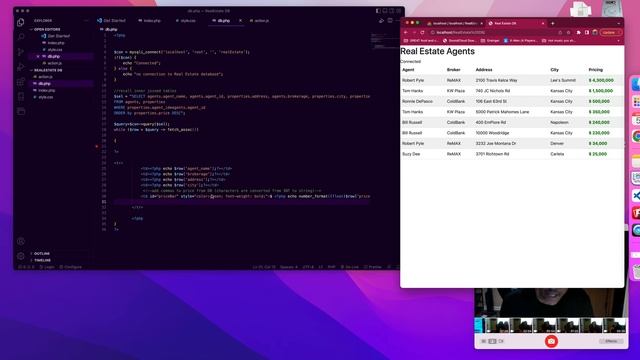Select the four-up capture mode in Photo Booth
640x360 pixels.
click(484, 341)
